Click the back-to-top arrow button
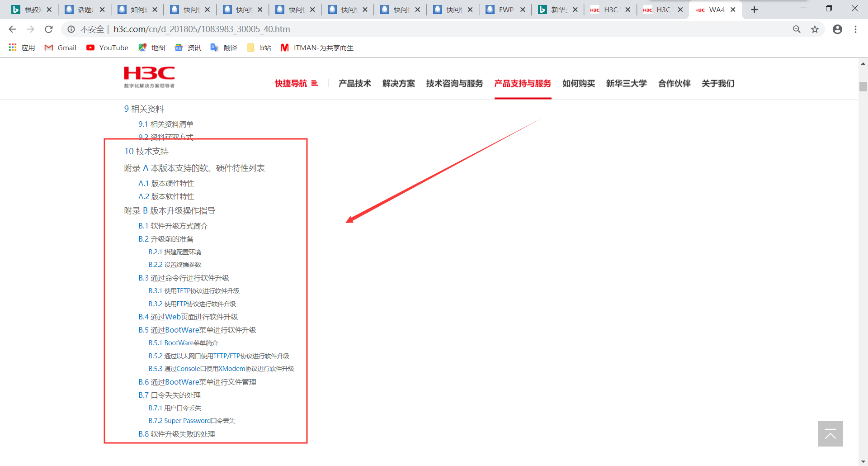The height and width of the screenshot is (466, 868). 830,434
